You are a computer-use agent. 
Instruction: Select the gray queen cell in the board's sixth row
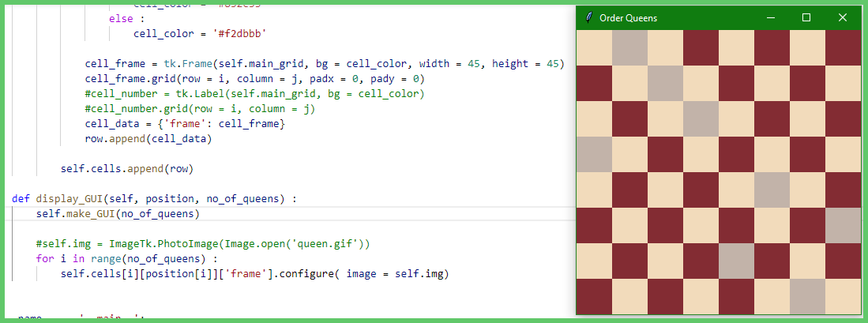(x=843, y=225)
